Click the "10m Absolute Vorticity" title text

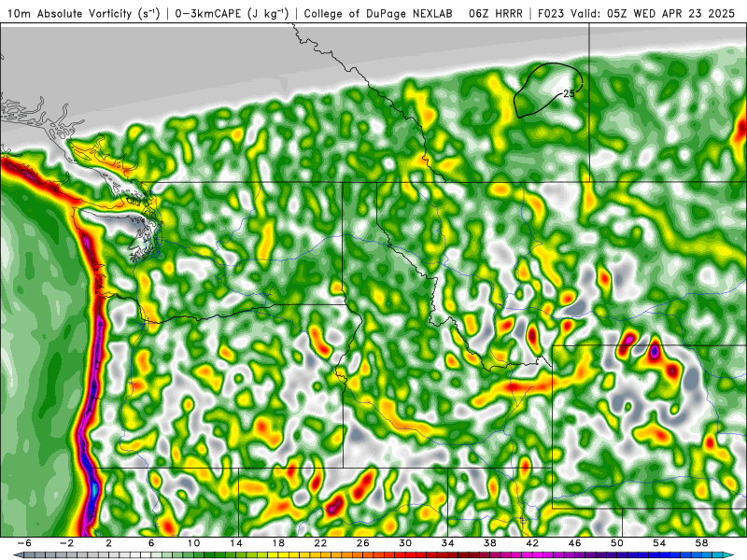[x=69, y=13]
